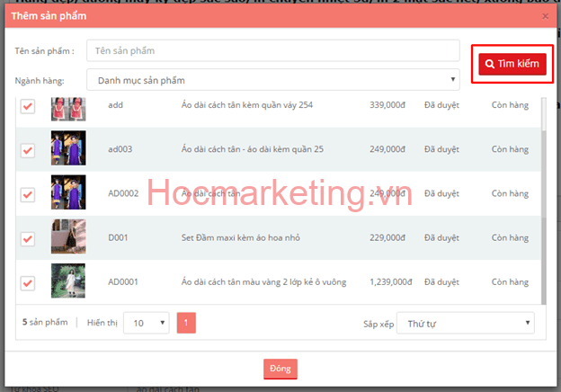Image resolution: width=561 pixels, height=392 pixels.
Task: Type in the Tên sản phẩm field
Action: coord(272,51)
